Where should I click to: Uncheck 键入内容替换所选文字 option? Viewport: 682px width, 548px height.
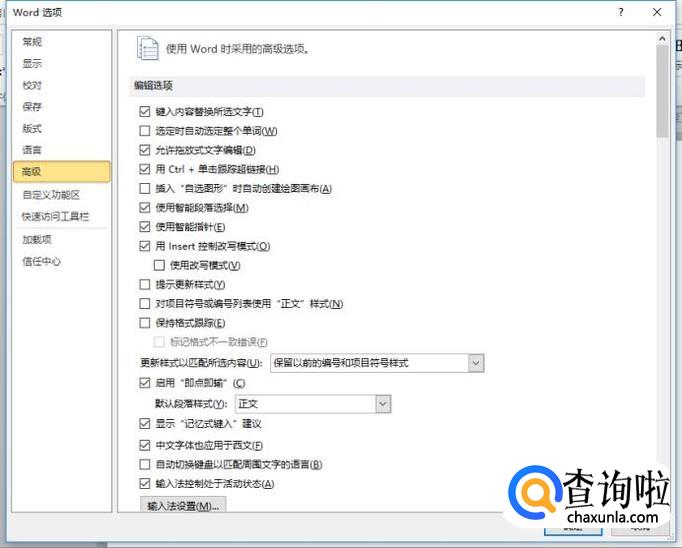pos(145,112)
